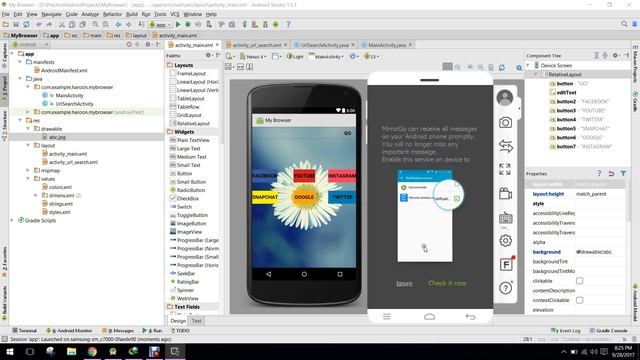Open the Refactor menu
Image resolution: width=640 pixels, height=360 pixels.
pyautogui.click(x=112, y=14)
